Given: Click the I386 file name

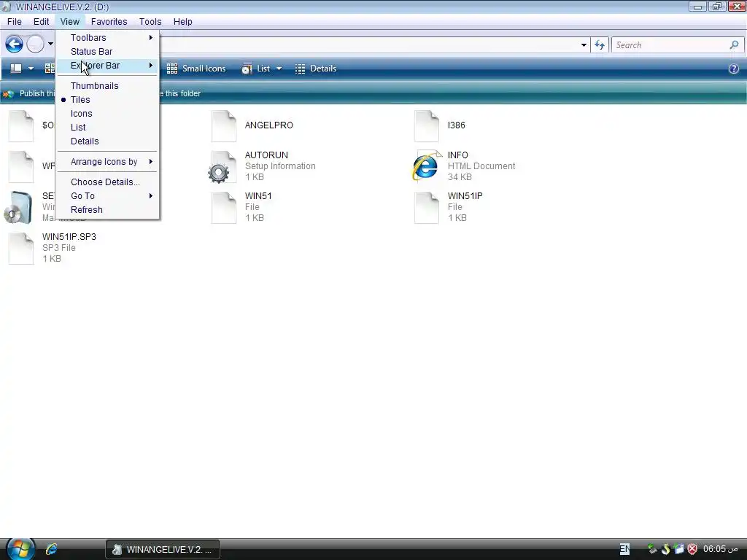Looking at the screenshot, I should pos(457,125).
